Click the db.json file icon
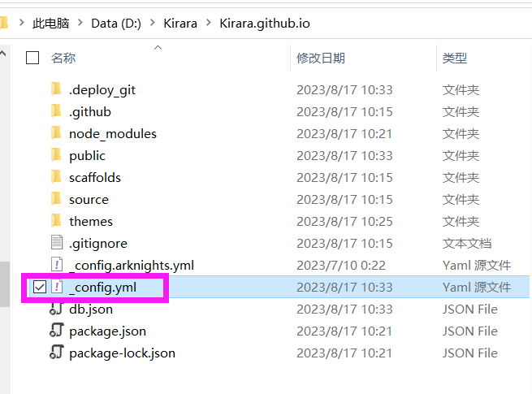The image size is (532, 394). point(56,309)
